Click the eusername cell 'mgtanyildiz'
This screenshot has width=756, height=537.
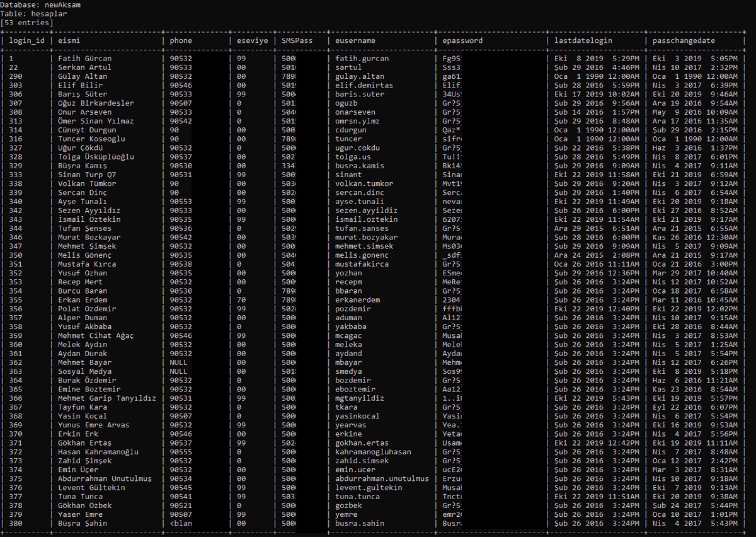(360, 398)
